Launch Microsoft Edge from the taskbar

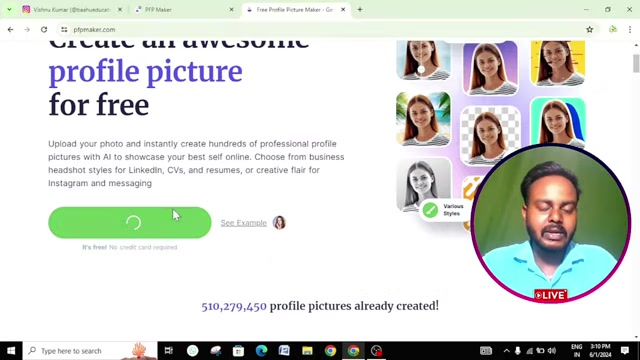261,351
